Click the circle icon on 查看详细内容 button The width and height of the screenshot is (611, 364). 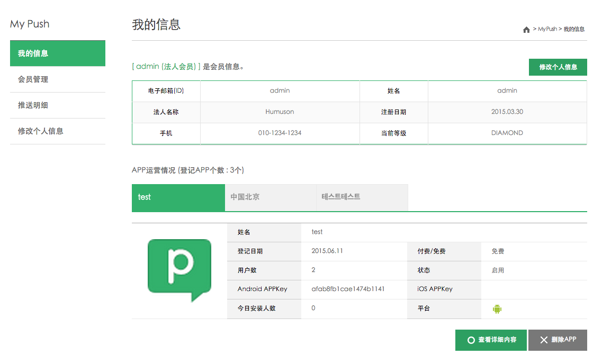471,340
